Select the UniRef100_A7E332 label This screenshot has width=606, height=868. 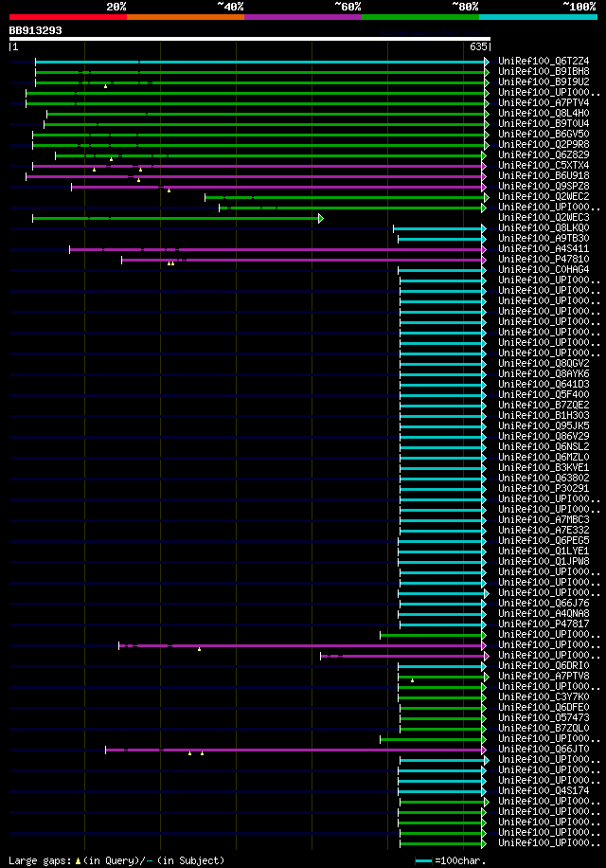point(544,530)
